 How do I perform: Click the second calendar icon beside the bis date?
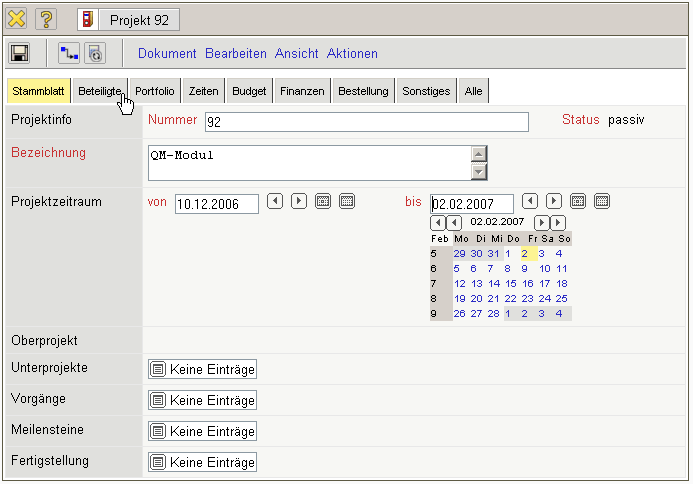(x=602, y=202)
